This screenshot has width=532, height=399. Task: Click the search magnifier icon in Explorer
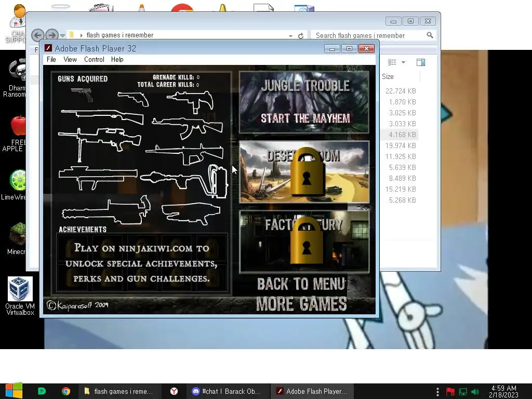430,35
